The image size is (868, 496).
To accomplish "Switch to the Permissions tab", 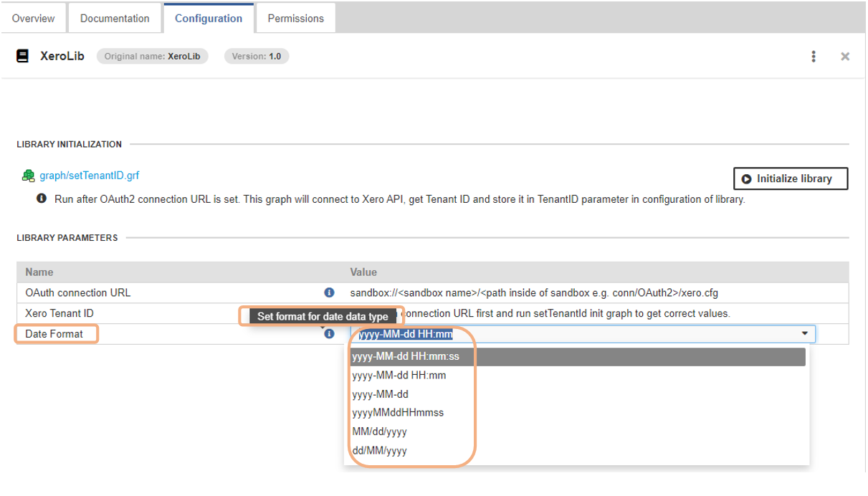I will [295, 17].
